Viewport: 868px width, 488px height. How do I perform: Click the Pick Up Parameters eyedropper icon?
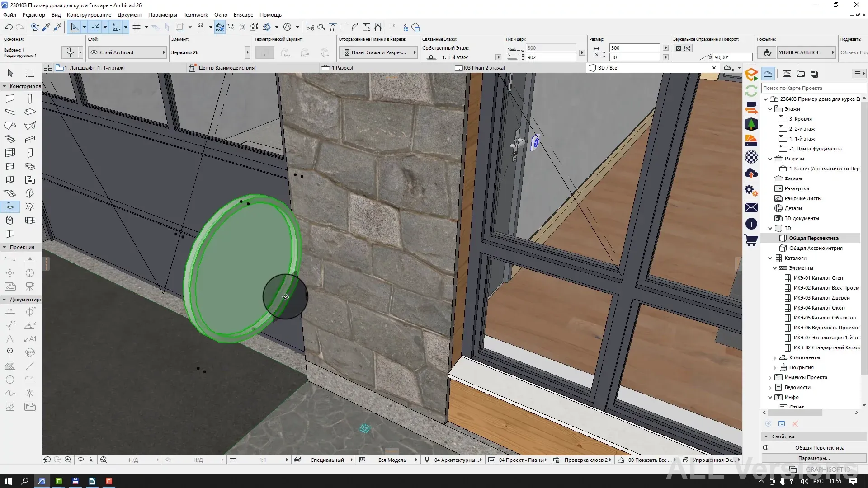pyautogui.click(x=46, y=27)
